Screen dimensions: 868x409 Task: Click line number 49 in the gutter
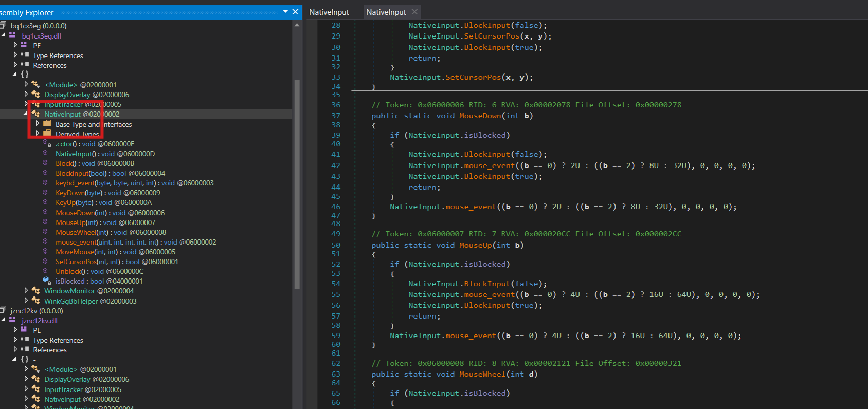point(336,234)
